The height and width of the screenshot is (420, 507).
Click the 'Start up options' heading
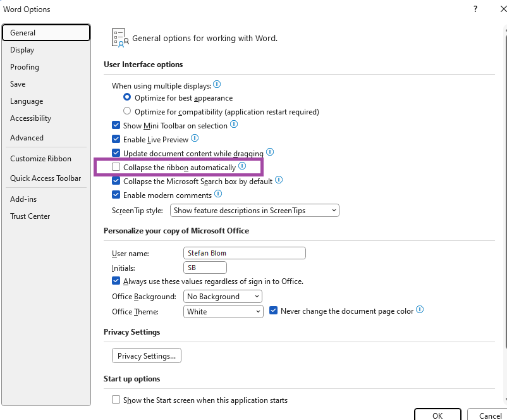point(131,379)
